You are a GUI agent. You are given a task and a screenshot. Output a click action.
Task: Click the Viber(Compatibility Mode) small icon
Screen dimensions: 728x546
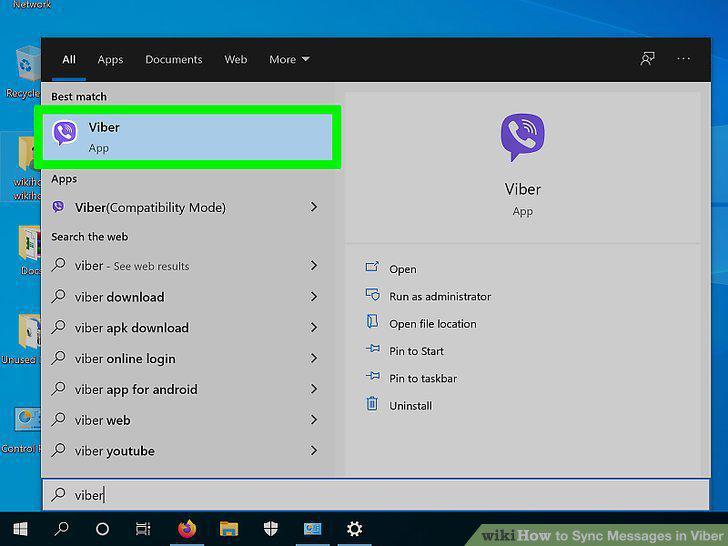58,206
